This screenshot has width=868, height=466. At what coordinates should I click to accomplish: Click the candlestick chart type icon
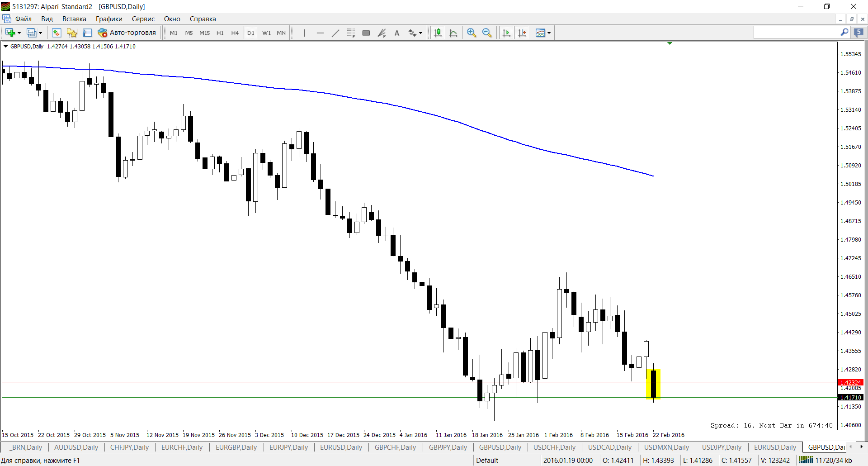438,33
